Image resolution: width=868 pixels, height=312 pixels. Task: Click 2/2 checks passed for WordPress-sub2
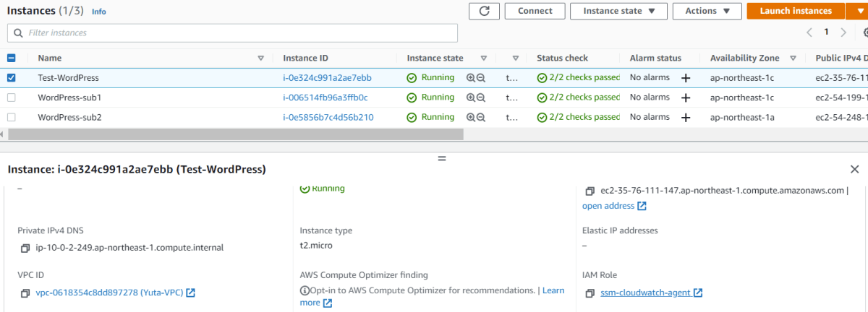[x=579, y=117]
